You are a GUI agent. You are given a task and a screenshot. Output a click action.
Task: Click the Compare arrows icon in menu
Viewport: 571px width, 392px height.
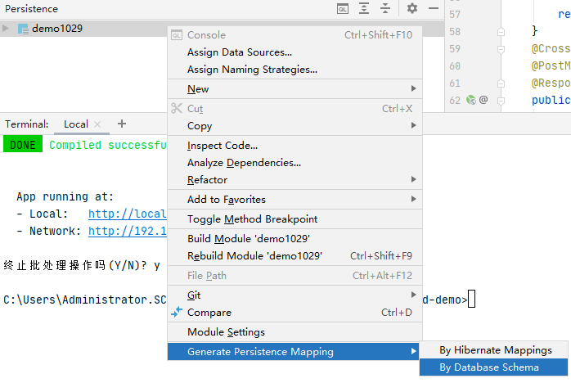coord(177,313)
